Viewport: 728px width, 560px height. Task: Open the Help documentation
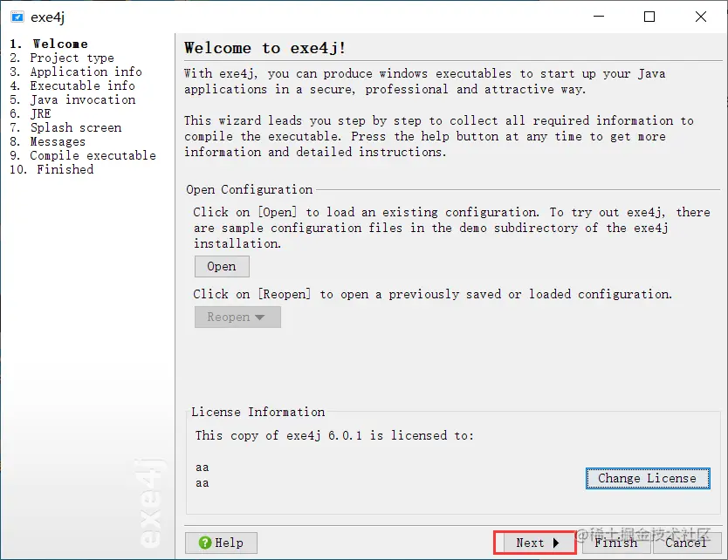[221, 543]
